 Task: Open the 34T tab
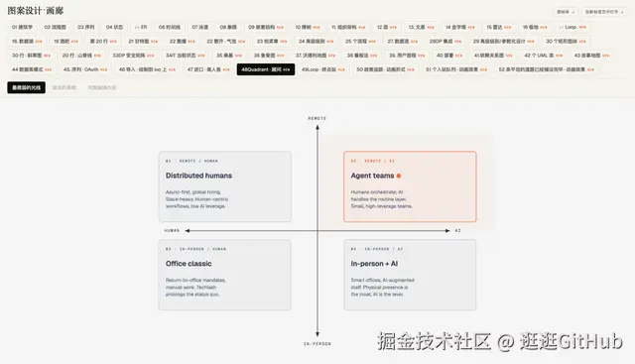pos(186,56)
